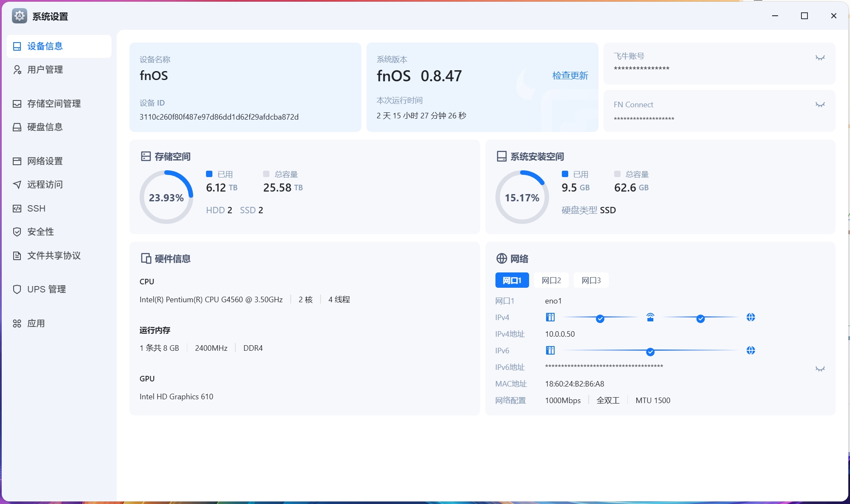Click Intel HD Graphics 610 text
This screenshot has width=850, height=504.
(x=176, y=397)
